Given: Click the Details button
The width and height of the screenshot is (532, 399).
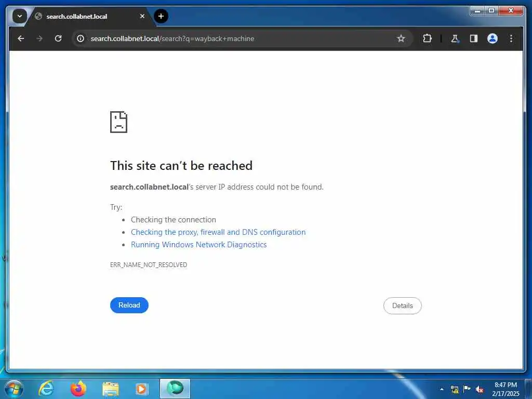Looking at the screenshot, I should pyautogui.click(x=403, y=305).
